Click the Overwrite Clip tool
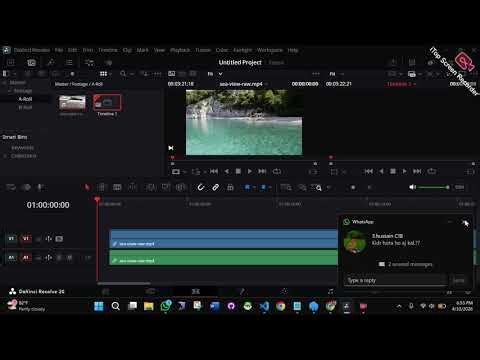The image size is (480, 360). [x=166, y=187]
